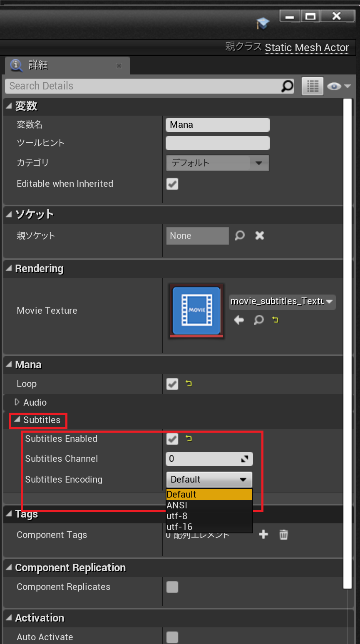360x644 pixels.
Task: Collapse the ソケット section
Action: tap(9, 214)
